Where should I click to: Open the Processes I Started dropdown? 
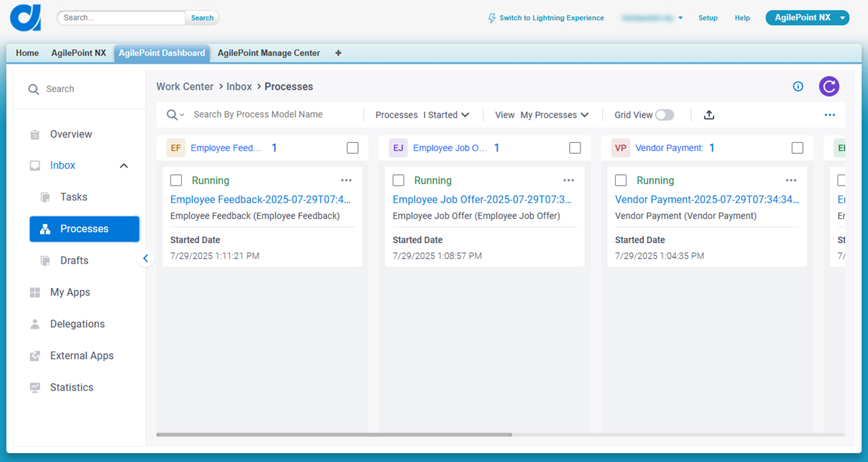pyautogui.click(x=446, y=115)
